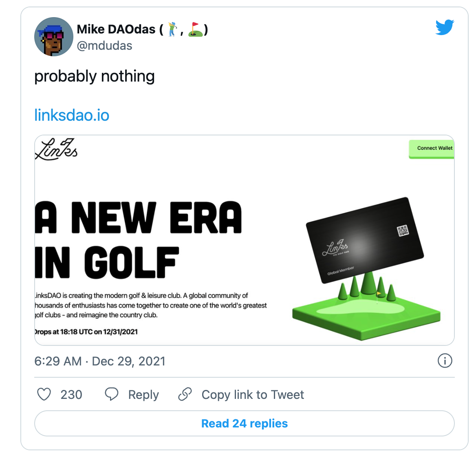Click the Mike DAOdas display name
The height and width of the screenshot is (456, 476).
142,29
